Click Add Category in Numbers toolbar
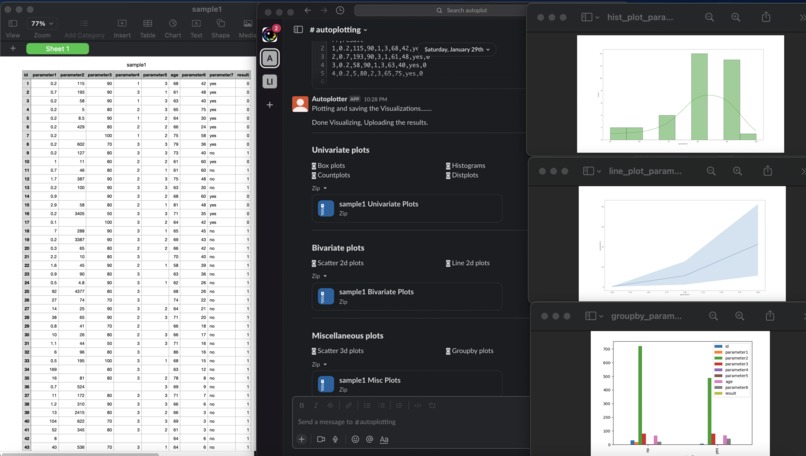Screen dimensions: 806x456 [84, 29]
